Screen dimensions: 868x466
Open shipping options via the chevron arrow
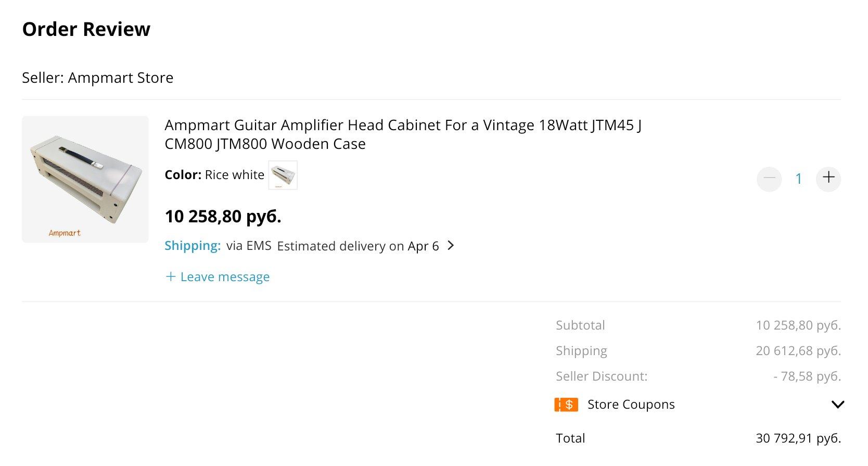(x=451, y=245)
